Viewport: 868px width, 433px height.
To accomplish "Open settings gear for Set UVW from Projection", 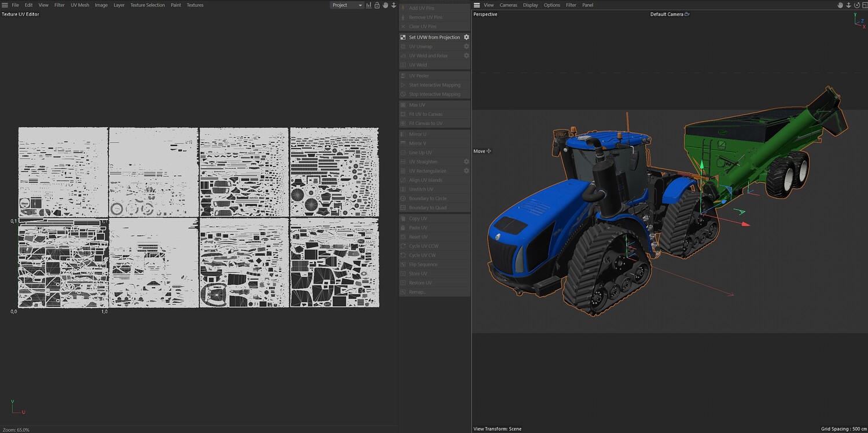I will pos(466,37).
